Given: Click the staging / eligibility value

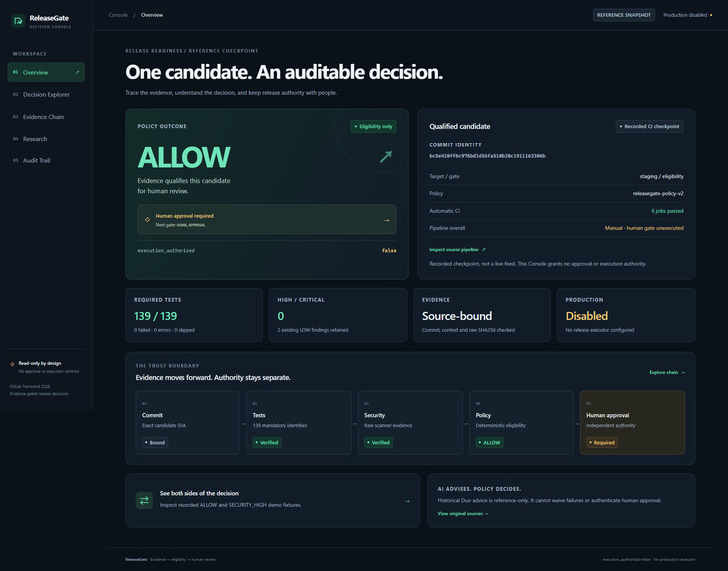Looking at the screenshot, I should (x=661, y=176).
